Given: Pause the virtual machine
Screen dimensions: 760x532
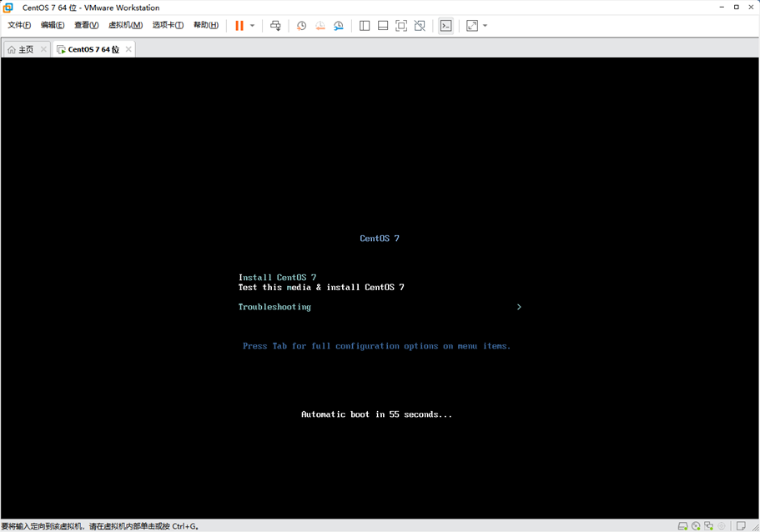Looking at the screenshot, I should click(x=239, y=26).
